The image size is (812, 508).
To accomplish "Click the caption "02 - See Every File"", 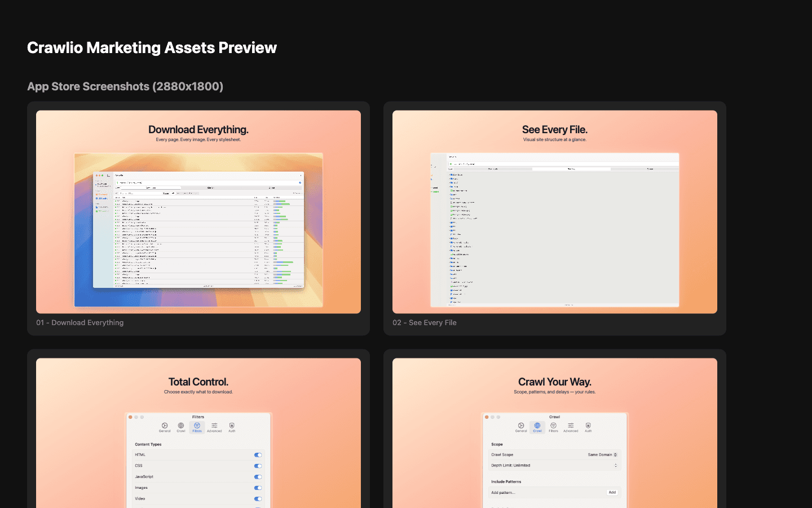I will click(425, 323).
